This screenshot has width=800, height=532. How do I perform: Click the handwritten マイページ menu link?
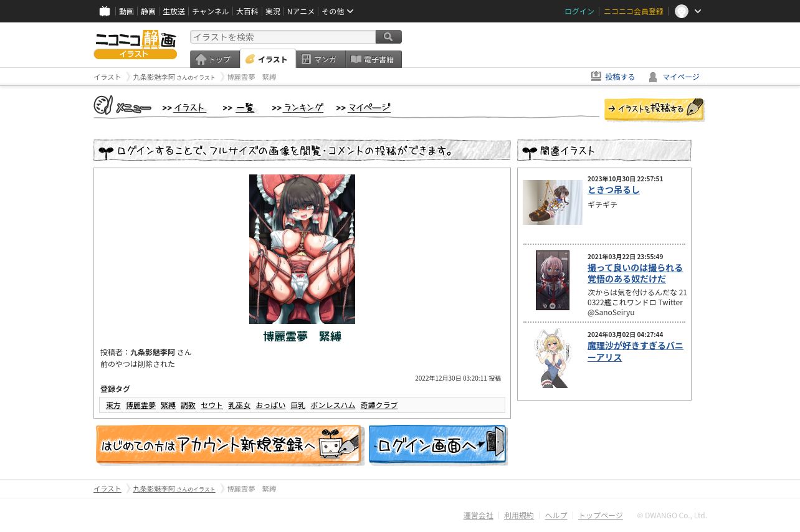369,107
